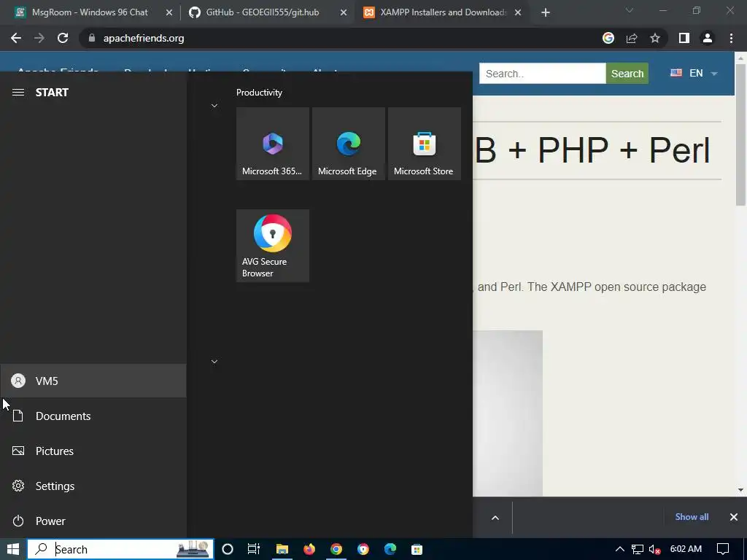Switch to MsgRoom - Windows 96 Chat tab
Image resolution: width=747 pixels, height=560 pixels.
tap(89, 12)
